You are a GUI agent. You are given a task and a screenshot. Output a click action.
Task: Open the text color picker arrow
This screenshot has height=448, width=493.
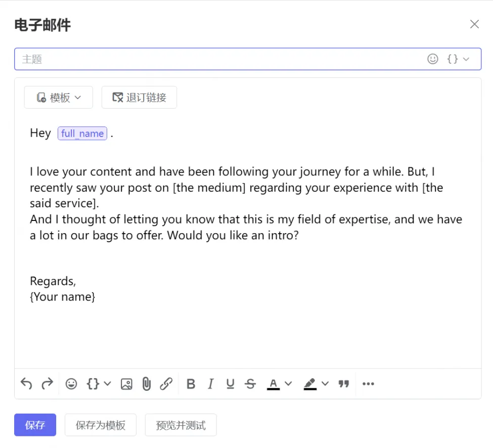tap(288, 384)
